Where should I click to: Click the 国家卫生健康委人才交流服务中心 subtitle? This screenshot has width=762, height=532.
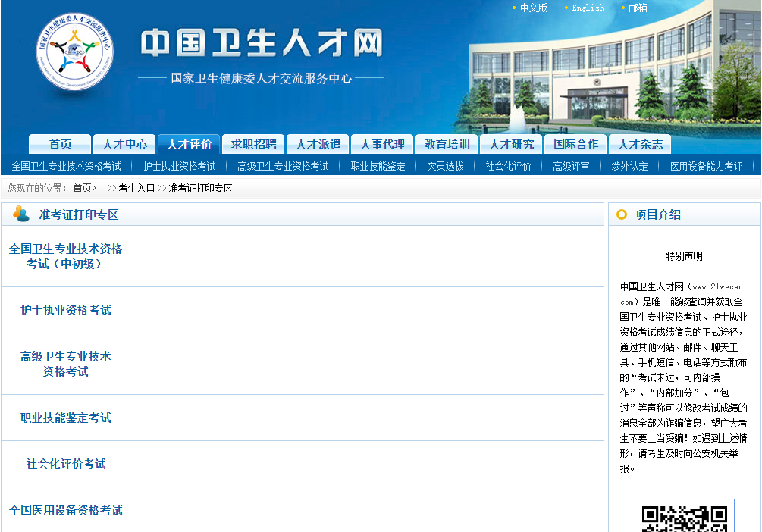pyautogui.click(x=261, y=78)
